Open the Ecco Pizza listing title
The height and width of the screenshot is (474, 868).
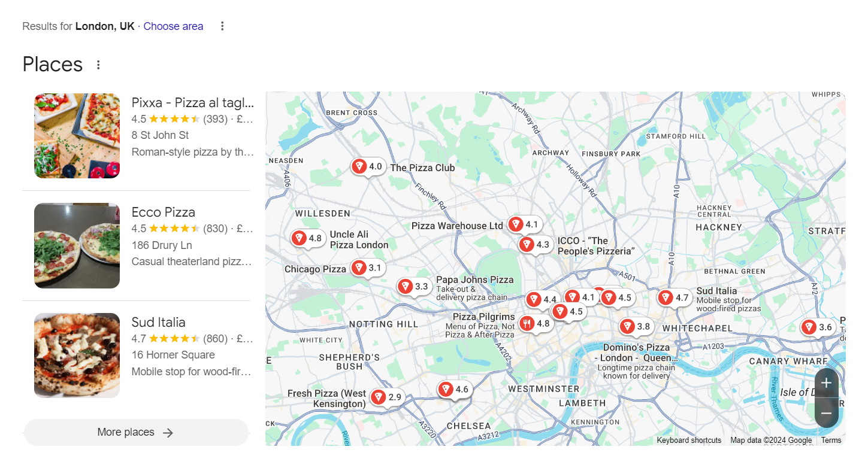coord(164,212)
